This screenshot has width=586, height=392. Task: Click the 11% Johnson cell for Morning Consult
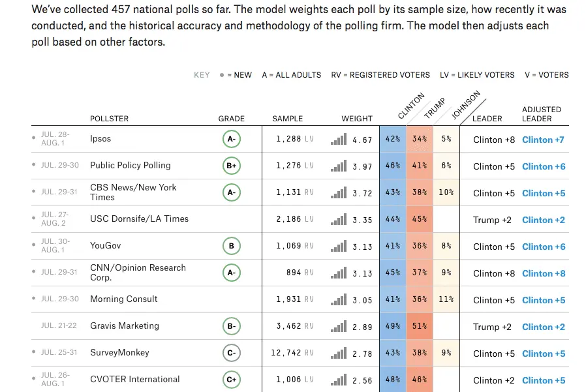click(x=446, y=300)
